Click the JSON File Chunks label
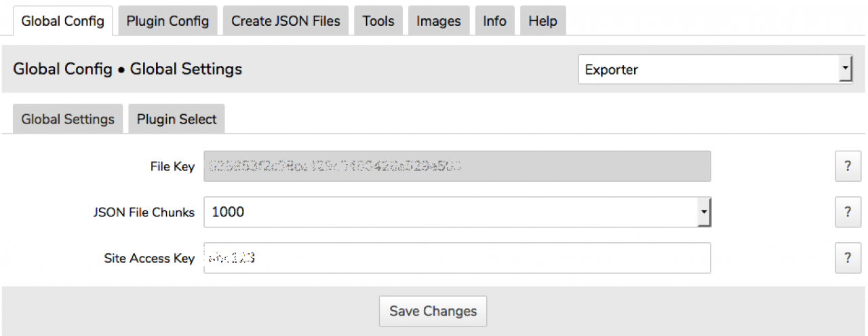Image resolution: width=868 pixels, height=336 pixels. [x=144, y=212]
